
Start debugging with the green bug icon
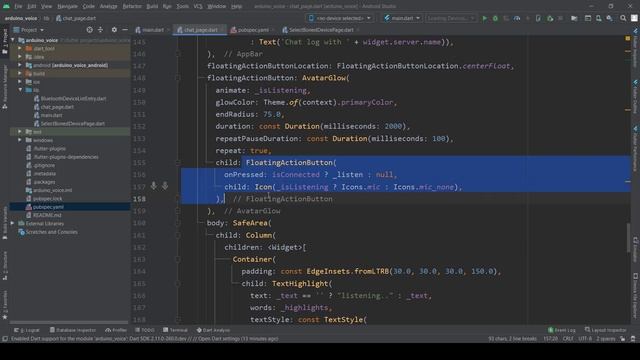click(x=495, y=18)
